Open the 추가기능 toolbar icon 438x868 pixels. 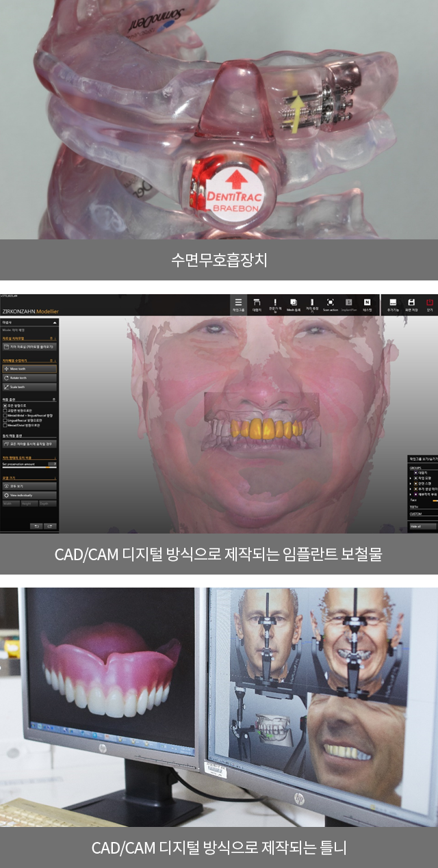click(393, 304)
